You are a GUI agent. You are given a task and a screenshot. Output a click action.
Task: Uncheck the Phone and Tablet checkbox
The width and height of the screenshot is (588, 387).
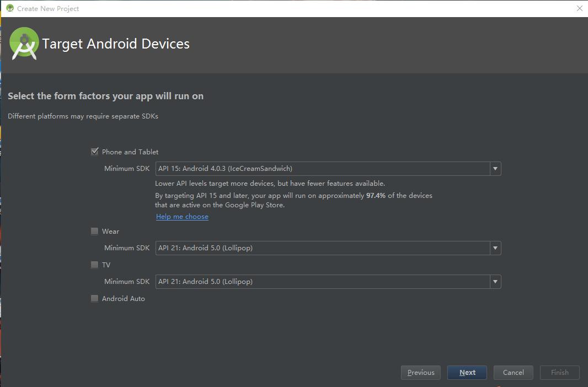tap(95, 152)
